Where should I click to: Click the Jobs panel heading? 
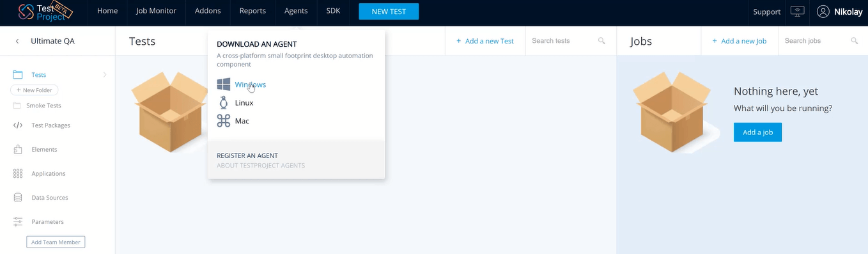click(x=641, y=41)
